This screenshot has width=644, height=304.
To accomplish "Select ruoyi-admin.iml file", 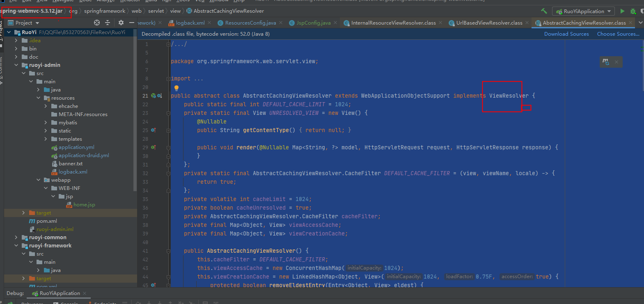I will pos(55,229).
